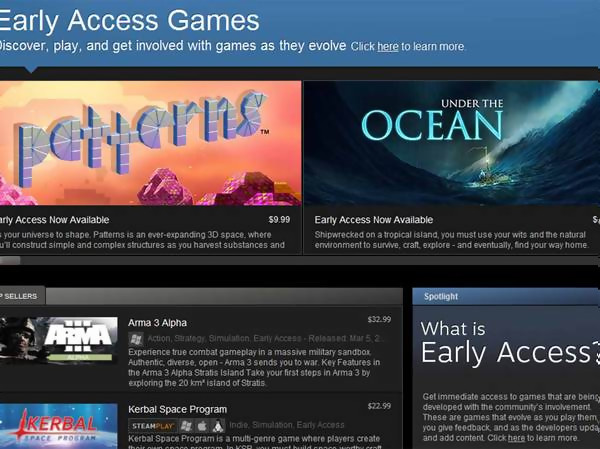Select the Top Sellers tab
The height and width of the screenshot is (449, 600).
pos(21,296)
